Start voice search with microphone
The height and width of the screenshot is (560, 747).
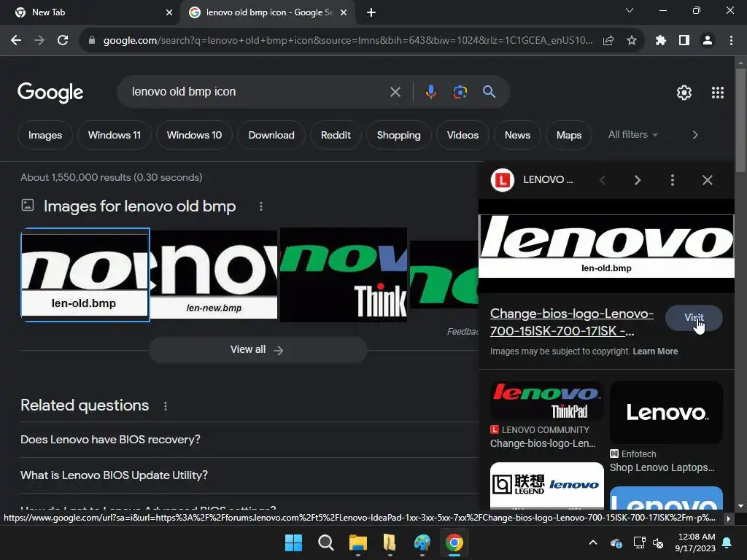[430, 92]
